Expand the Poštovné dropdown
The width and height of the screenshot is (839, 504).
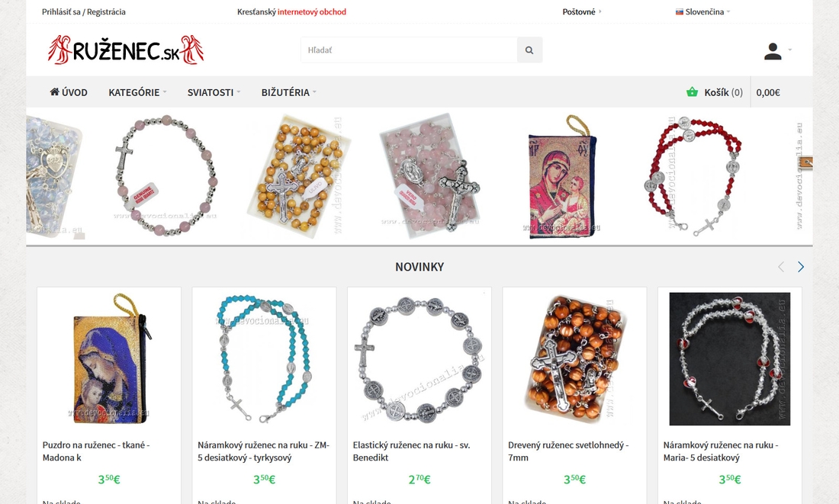tap(582, 11)
